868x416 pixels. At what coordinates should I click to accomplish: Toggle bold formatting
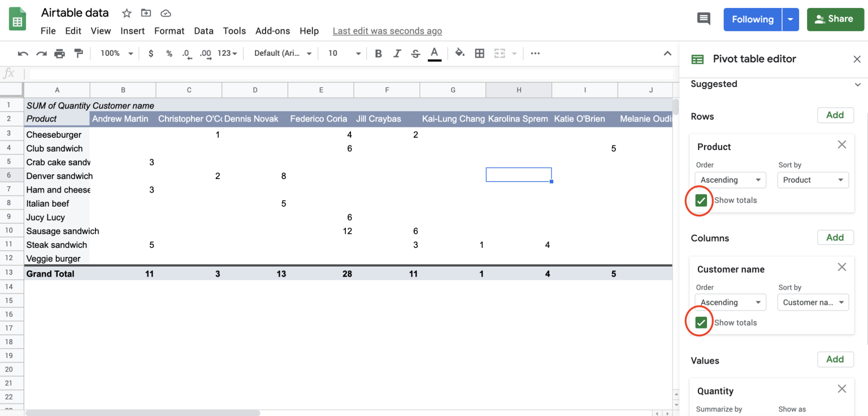point(378,53)
